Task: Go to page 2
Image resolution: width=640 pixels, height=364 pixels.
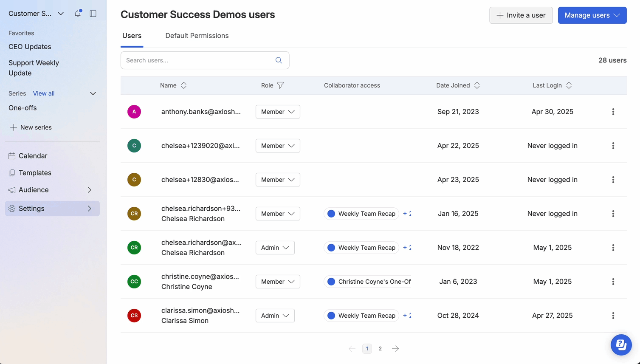Action: pyautogui.click(x=380, y=349)
